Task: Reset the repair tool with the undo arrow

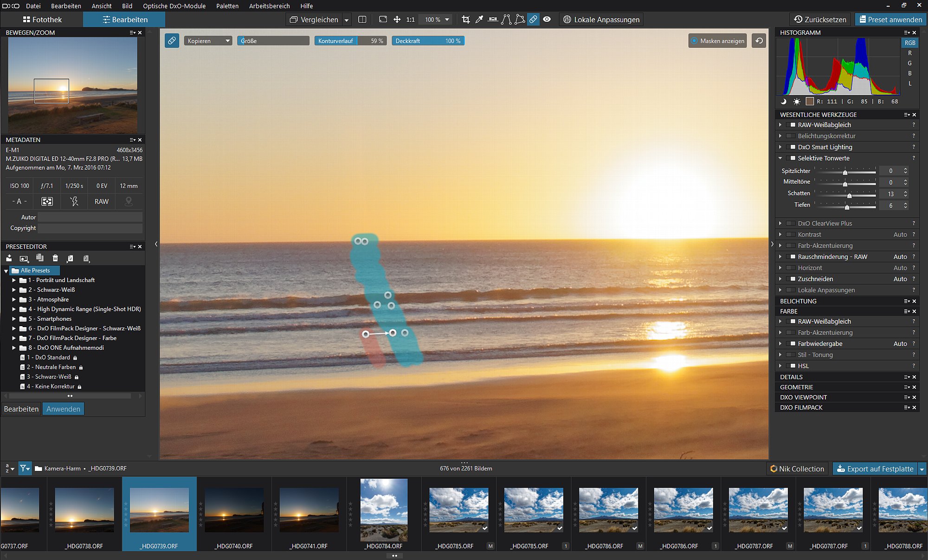Action: (x=759, y=41)
